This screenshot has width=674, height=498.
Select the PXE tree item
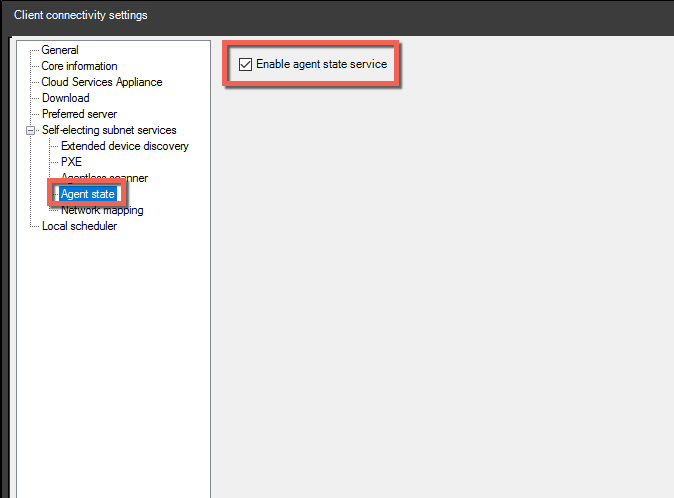click(71, 162)
